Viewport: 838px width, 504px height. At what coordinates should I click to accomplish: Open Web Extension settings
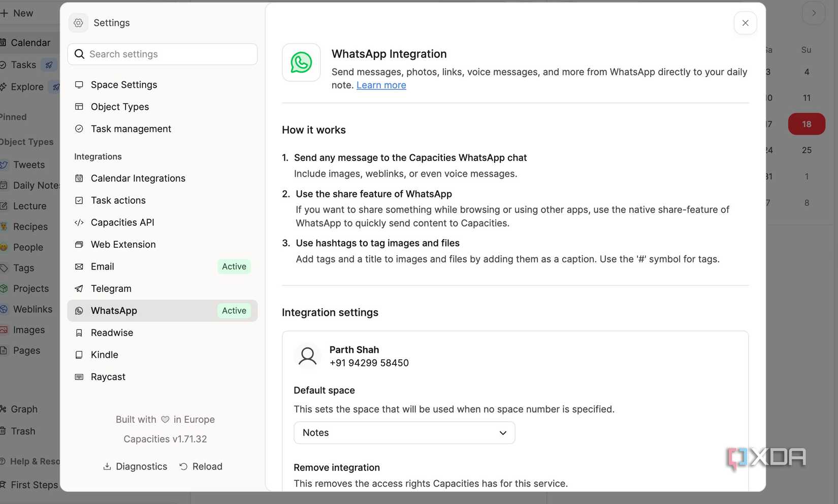click(163, 245)
